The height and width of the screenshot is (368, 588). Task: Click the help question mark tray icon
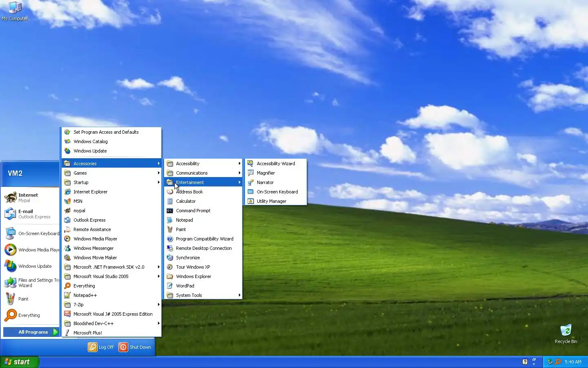point(525,362)
